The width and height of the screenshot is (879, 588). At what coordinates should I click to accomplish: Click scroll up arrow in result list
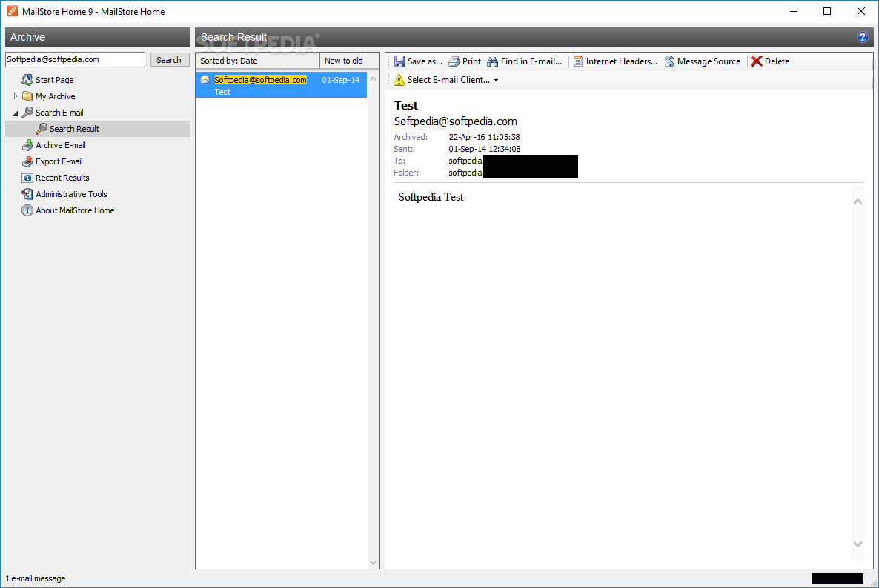click(374, 79)
